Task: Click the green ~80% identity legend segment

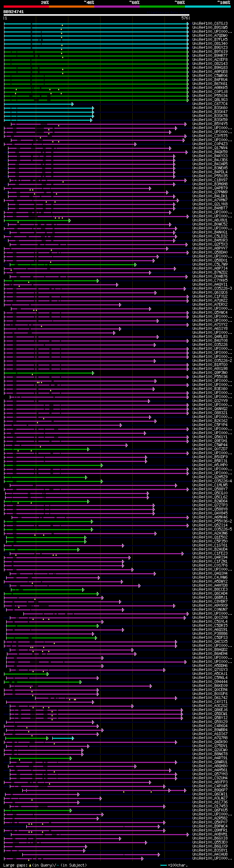Action: tap(162, 7)
